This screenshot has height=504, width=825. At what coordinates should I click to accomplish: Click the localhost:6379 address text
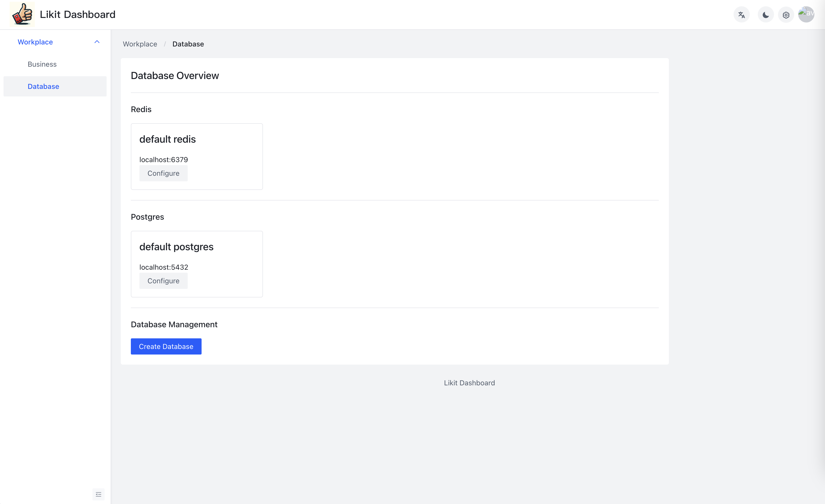click(164, 159)
